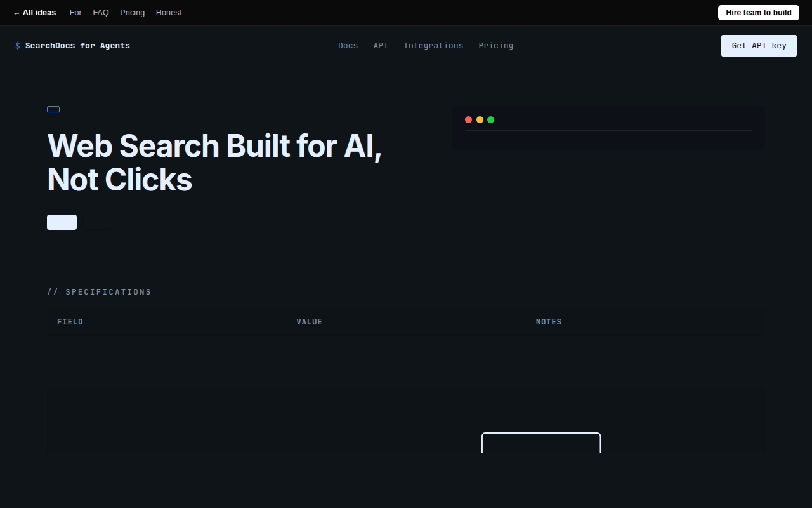Click the SearchDocs for Agents logo
This screenshot has width=812, height=508.
[x=72, y=46]
